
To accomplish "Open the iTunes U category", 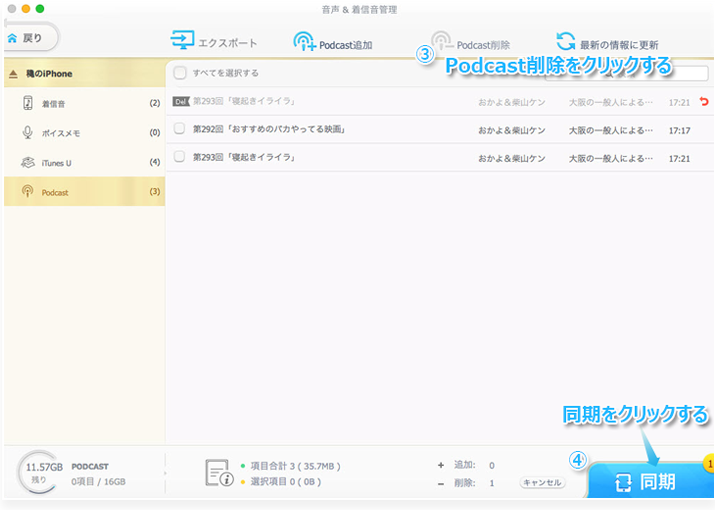I will coord(84,162).
